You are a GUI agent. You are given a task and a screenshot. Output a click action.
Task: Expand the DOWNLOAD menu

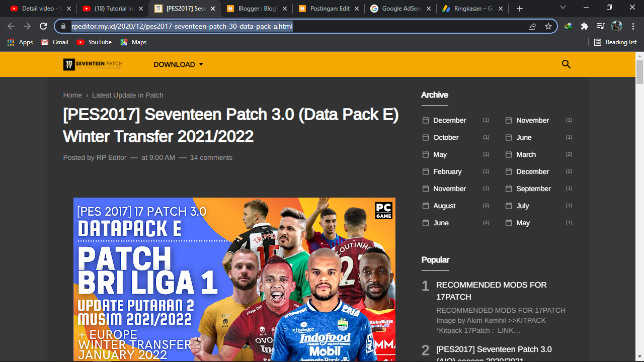pos(179,64)
